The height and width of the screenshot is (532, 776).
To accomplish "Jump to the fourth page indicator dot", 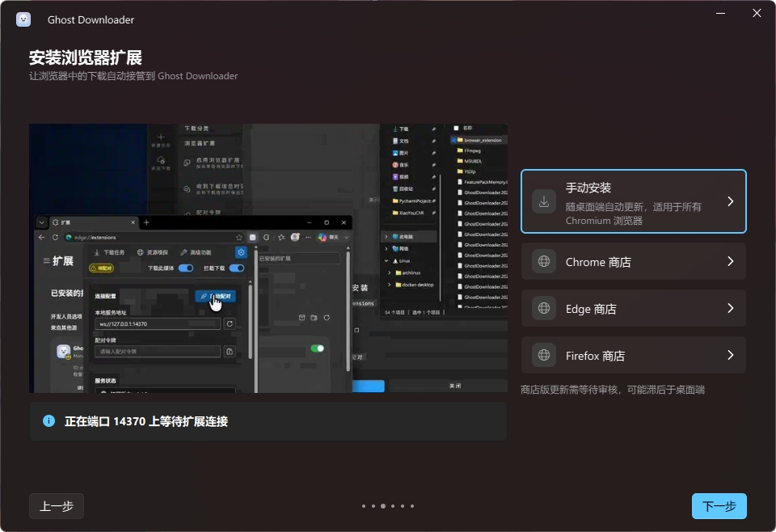I will tap(393, 506).
